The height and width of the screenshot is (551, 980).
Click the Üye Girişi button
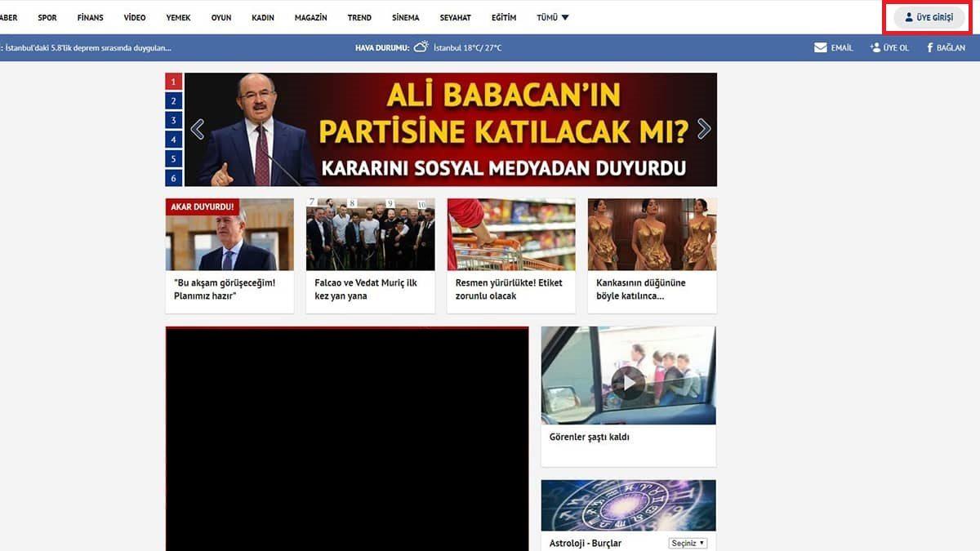click(x=928, y=16)
